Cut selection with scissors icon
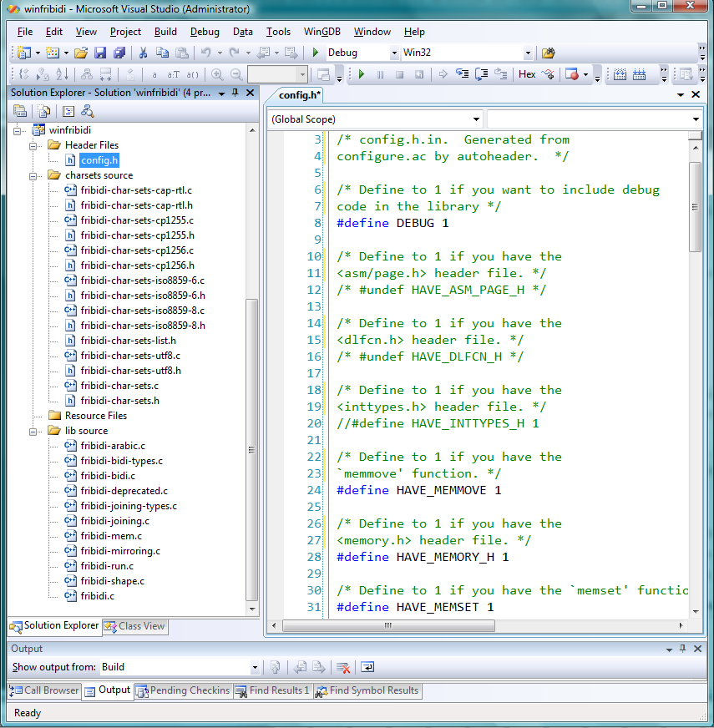The width and height of the screenshot is (714, 728). (143, 53)
